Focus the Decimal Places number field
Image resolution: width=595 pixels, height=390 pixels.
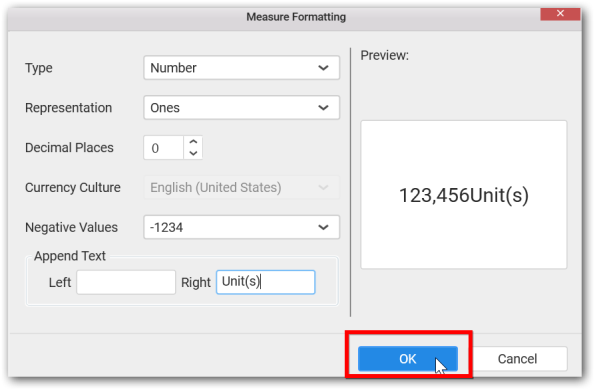164,148
